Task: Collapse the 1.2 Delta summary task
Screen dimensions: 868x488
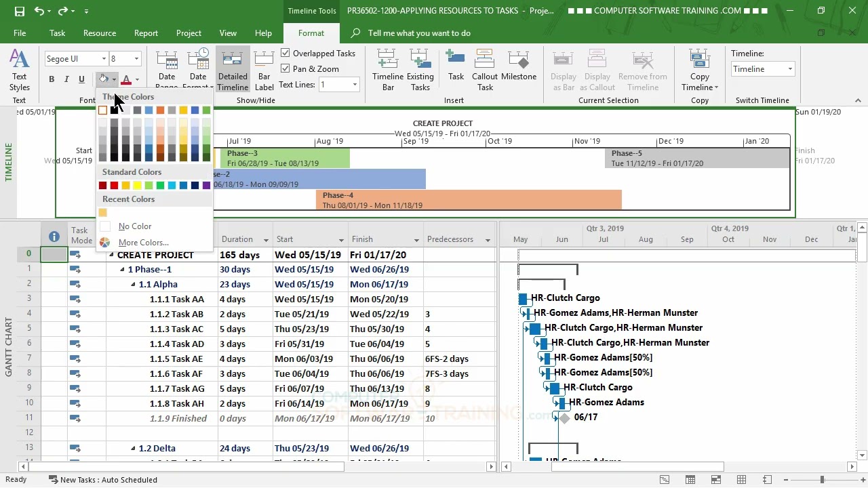Action: click(x=134, y=449)
